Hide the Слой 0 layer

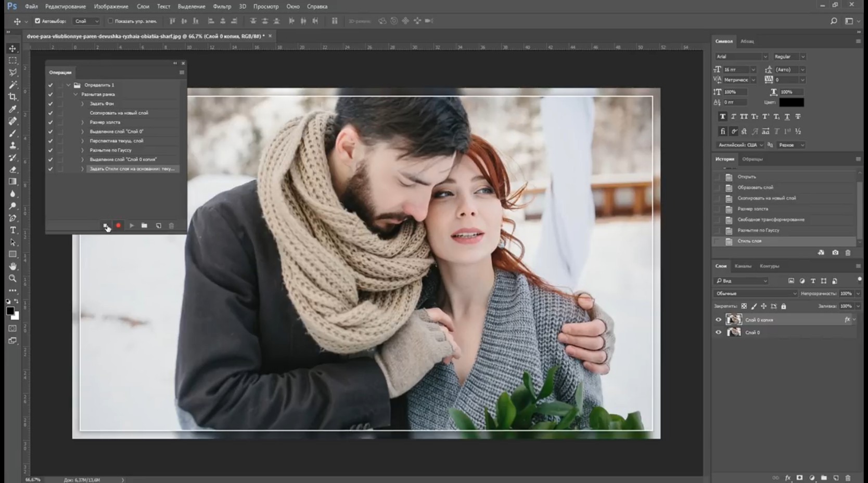click(x=719, y=332)
